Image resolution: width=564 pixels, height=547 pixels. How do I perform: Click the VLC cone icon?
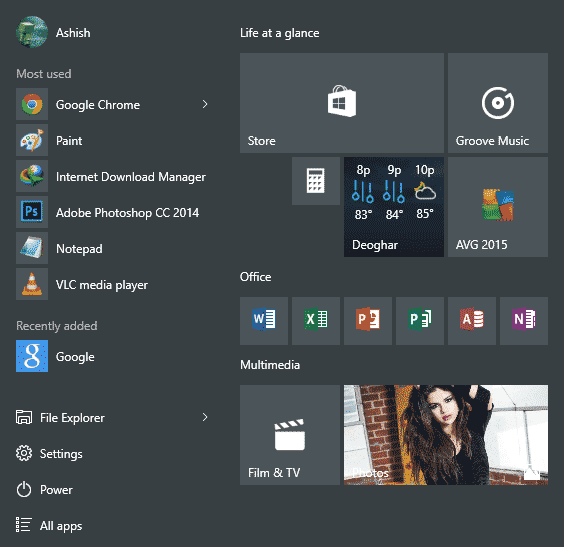click(32, 284)
